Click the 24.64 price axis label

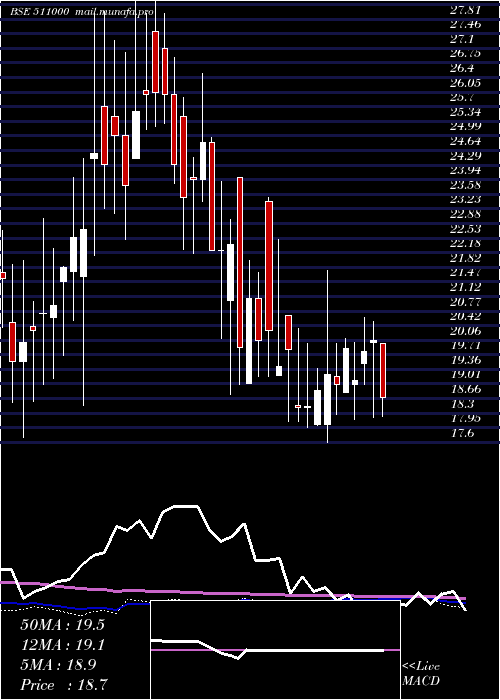(465, 142)
